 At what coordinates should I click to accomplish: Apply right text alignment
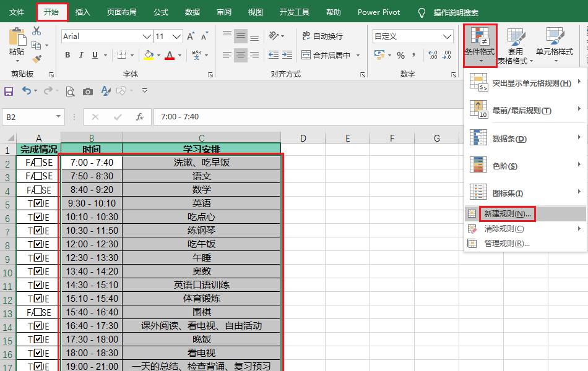pyautogui.click(x=254, y=55)
